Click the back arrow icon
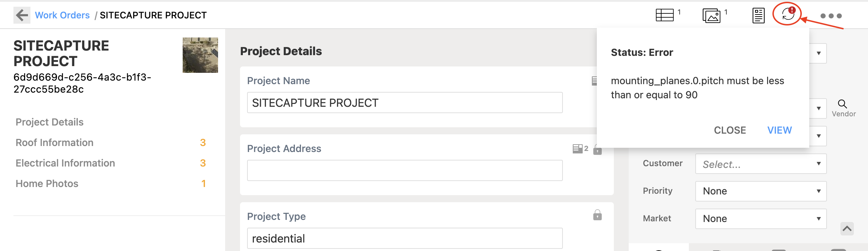 point(22,15)
